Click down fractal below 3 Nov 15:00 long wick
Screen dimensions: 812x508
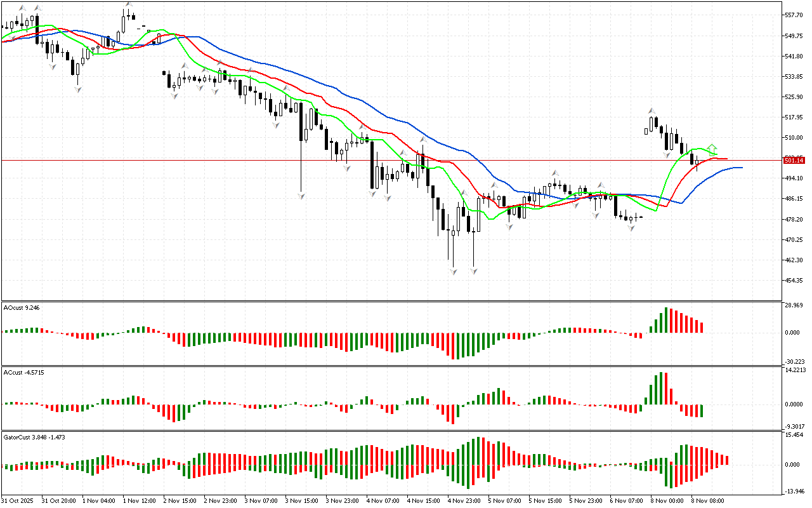301,197
